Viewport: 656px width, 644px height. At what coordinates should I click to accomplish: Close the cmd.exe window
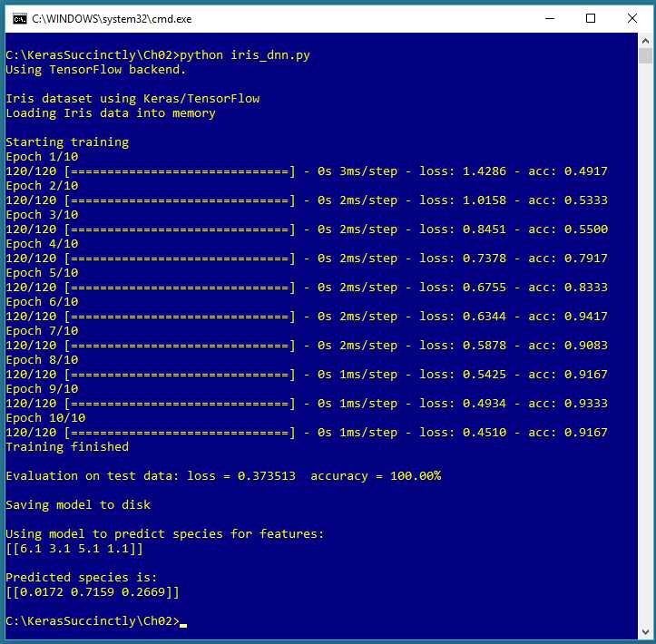click(x=632, y=18)
